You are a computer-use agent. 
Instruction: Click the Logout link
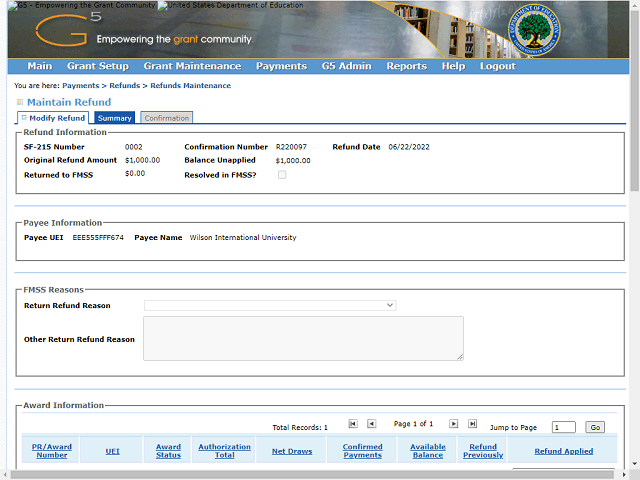coord(497,66)
